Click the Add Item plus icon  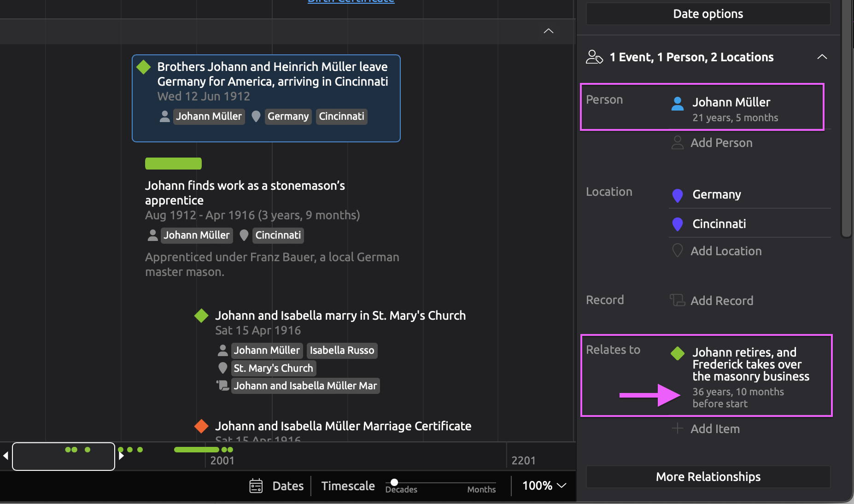pos(677,428)
